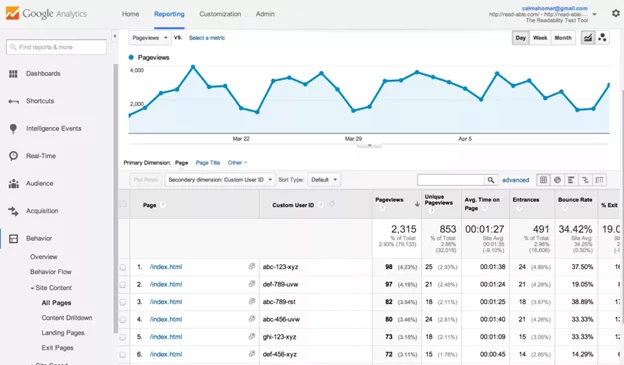Open row 2 /index.html external link icon
The height and width of the screenshot is (365, 624).
252,284
